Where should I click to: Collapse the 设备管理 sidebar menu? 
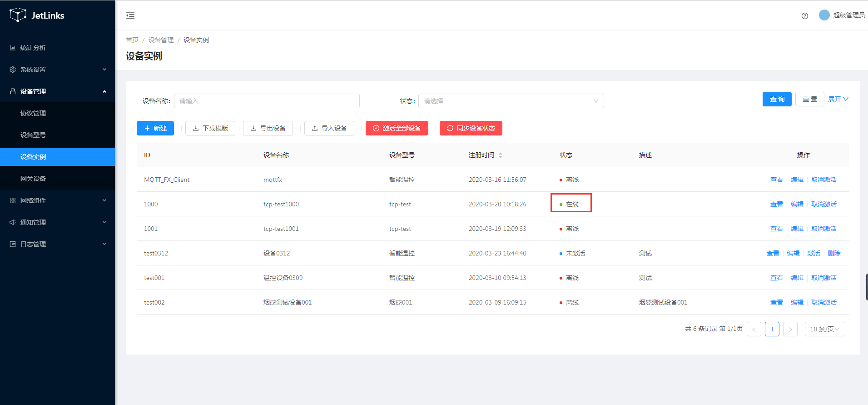click(57, 91)
